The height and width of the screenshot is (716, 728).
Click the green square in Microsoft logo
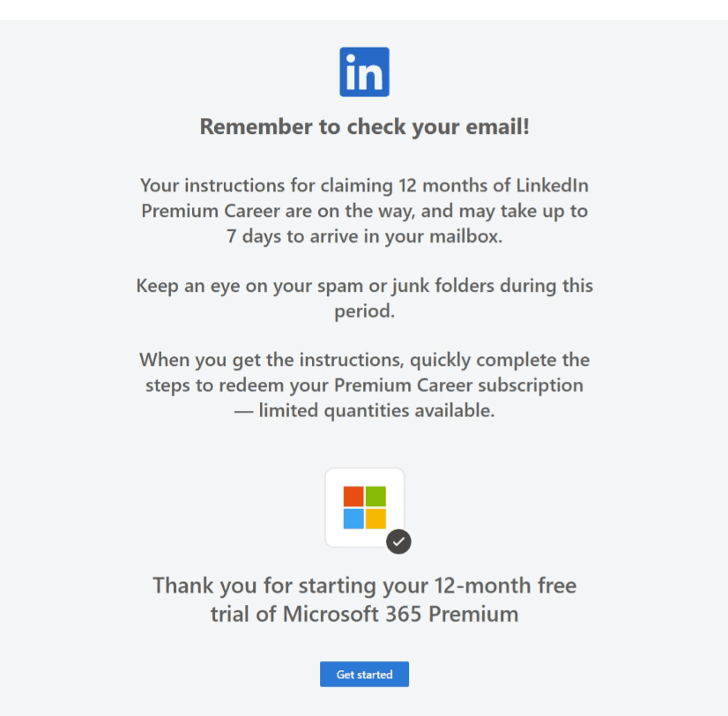pos(375,496)
